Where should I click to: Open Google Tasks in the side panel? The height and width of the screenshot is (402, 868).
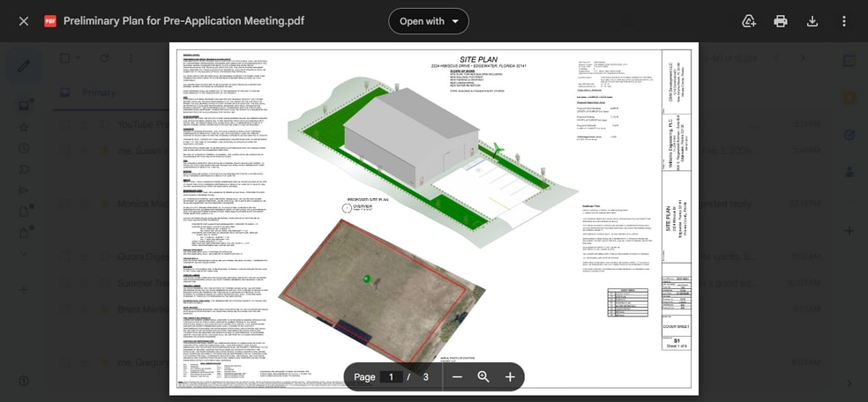tap(849, 135)
